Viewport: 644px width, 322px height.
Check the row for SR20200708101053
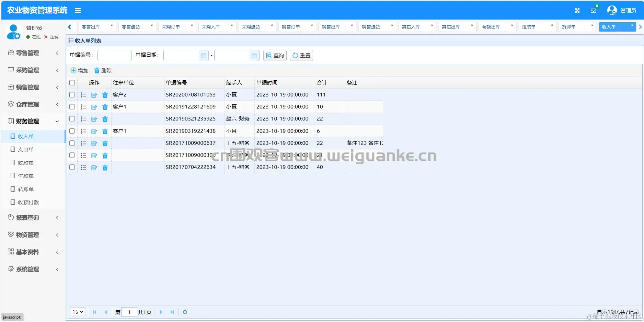pos(72,95)
